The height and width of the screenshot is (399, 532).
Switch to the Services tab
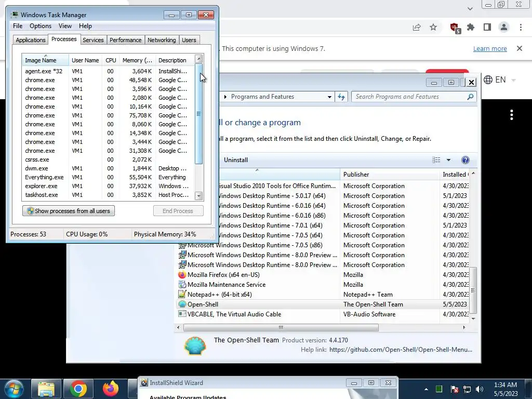tap(93, 40)
